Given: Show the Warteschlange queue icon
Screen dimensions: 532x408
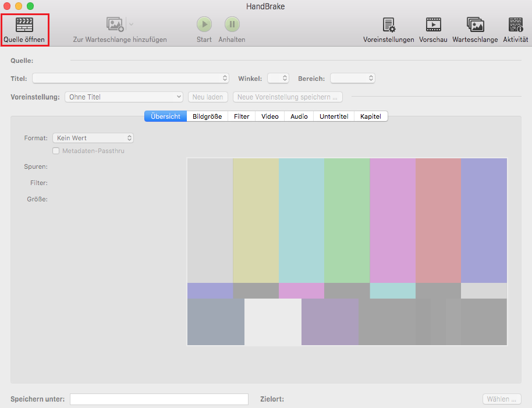Looking at the screenshot, I should point(475,24).
